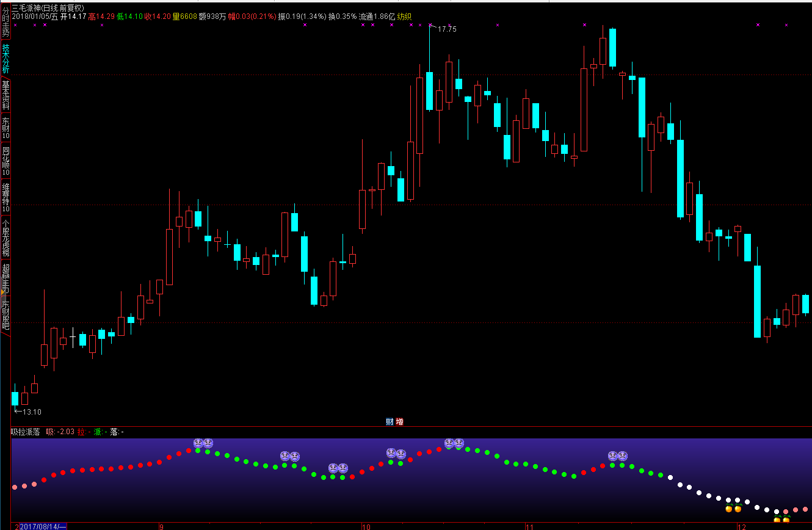Viewport: 812px width, 530px height.
Task: Open the 维赛特10 tab
Action: [x=5, y=197]
